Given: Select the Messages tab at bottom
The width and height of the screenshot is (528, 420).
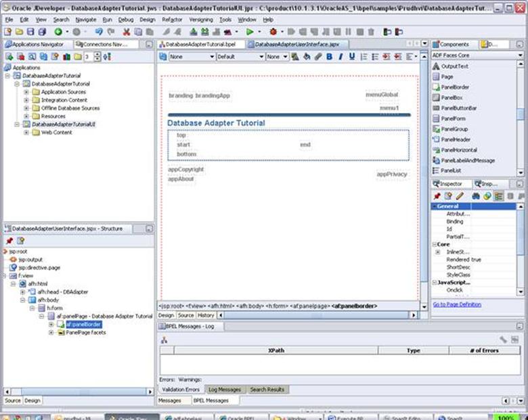Looking at the screenshot, I should [170, 400].
